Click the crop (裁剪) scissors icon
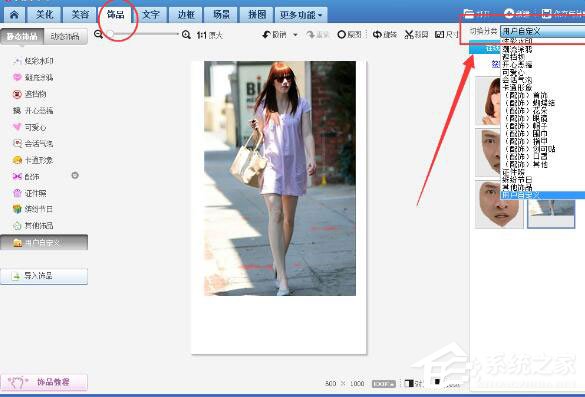This screenshot has height=397, width=585. tap(409, 35)
